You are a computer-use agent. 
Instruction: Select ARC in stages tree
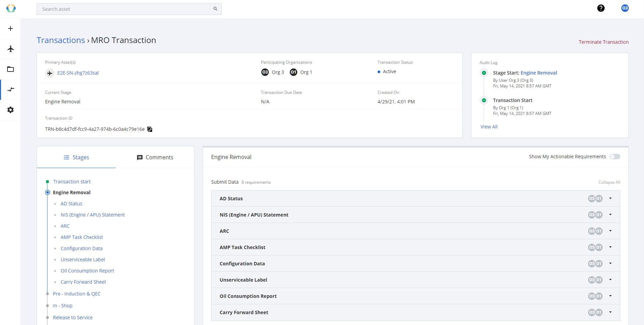tap(65, 226)
